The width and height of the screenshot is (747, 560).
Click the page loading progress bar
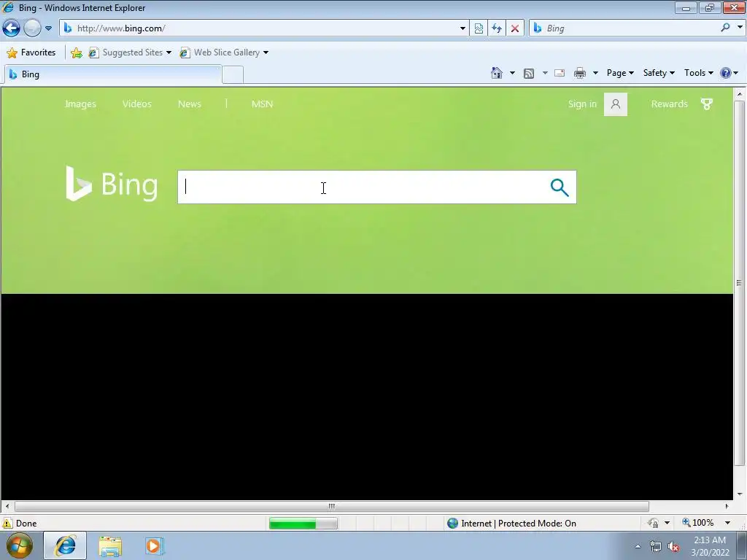tap(303, 524)
